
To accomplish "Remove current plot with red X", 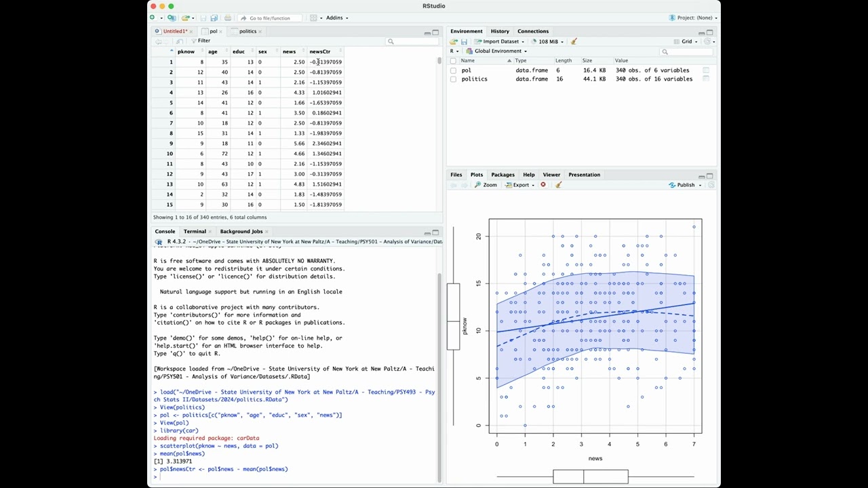I will [x=543, y=185].
